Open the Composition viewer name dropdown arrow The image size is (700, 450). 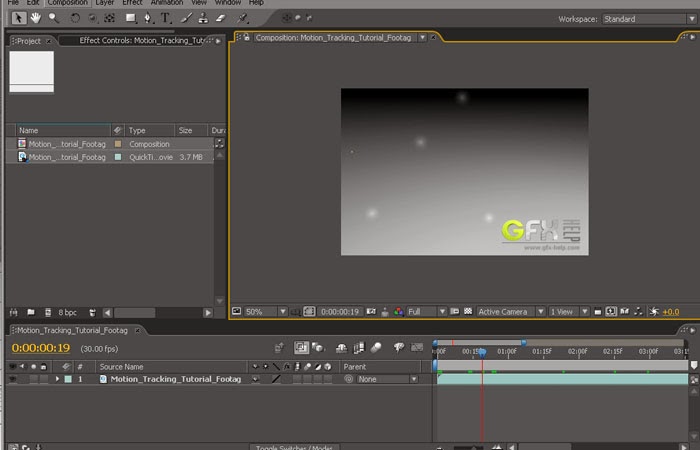[422, 38]
